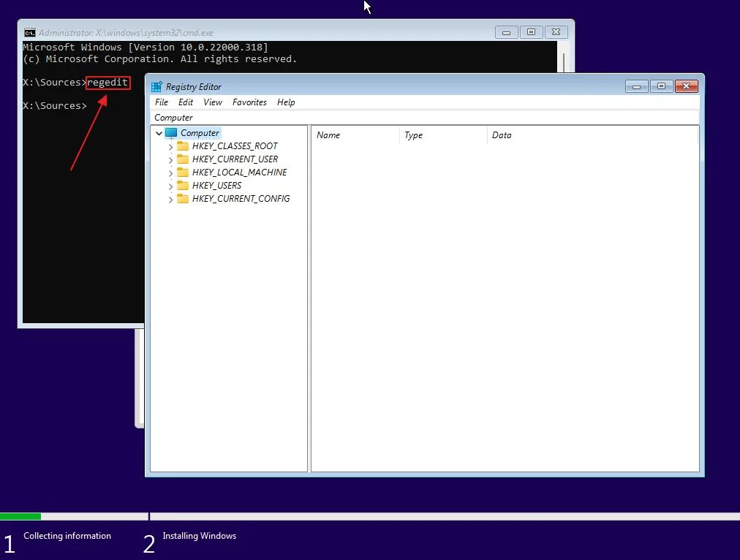
Task: Click the 'Microsoft Windows [Version 10.0.22000.318]' line
Action: (146, 48)
